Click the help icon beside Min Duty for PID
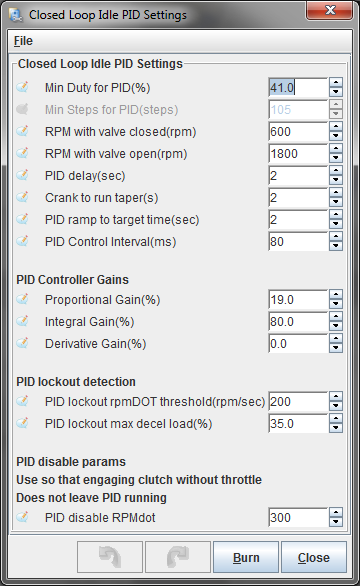360x586 pixels. [x=22, y=87]
